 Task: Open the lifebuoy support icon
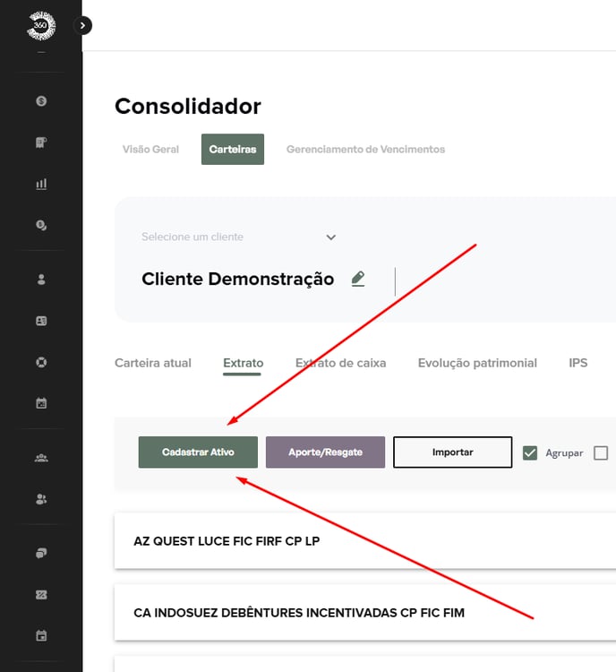pos(41,362)
